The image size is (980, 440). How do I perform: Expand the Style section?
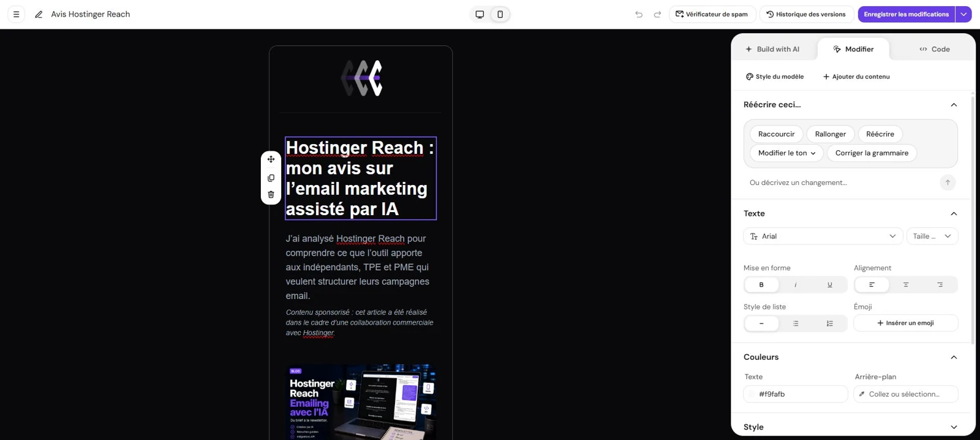point(954,427)
